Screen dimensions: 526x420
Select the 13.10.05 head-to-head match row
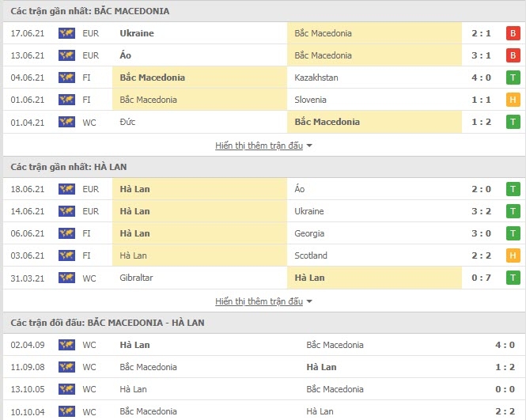coord(263,389)
